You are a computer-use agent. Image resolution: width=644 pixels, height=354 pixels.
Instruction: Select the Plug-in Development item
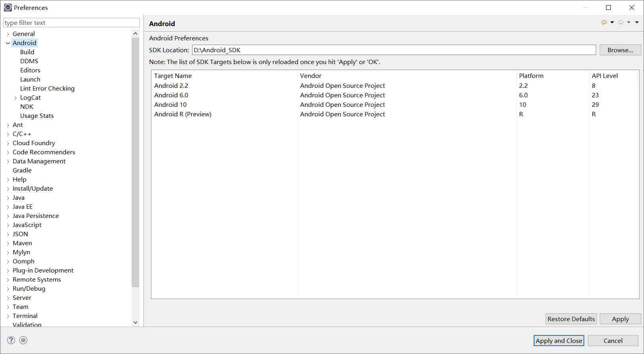coord(43,270)
